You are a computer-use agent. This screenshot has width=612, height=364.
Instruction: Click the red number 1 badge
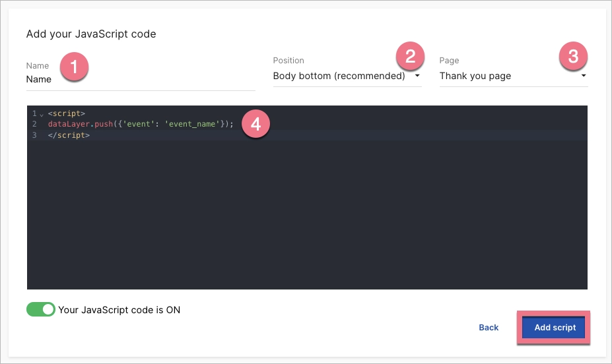[x=74, y=67]
